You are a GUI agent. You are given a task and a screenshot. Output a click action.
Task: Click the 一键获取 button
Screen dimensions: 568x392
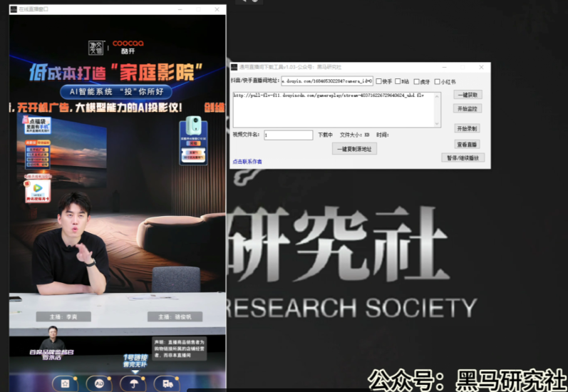(468, 95)
